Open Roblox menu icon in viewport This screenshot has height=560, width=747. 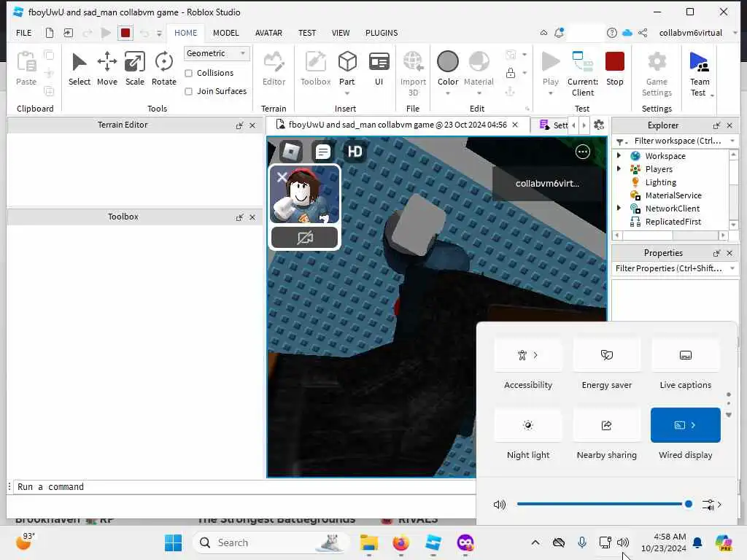click(x=290, y=152)
